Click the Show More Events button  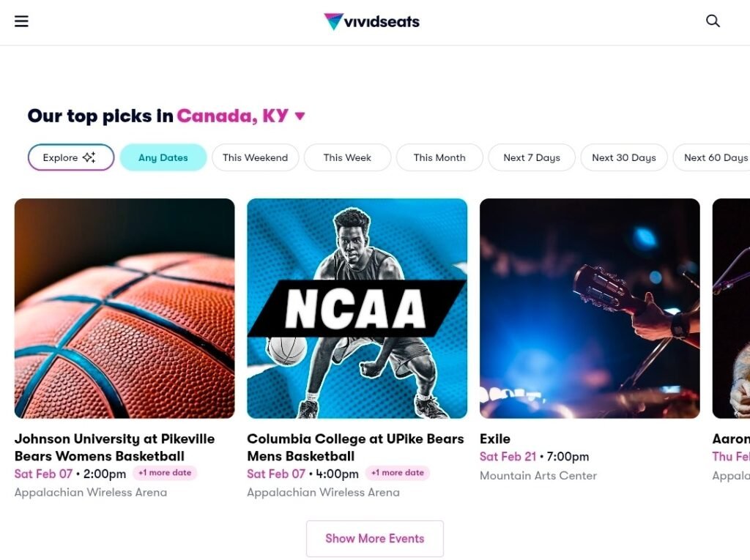point(375,539)
